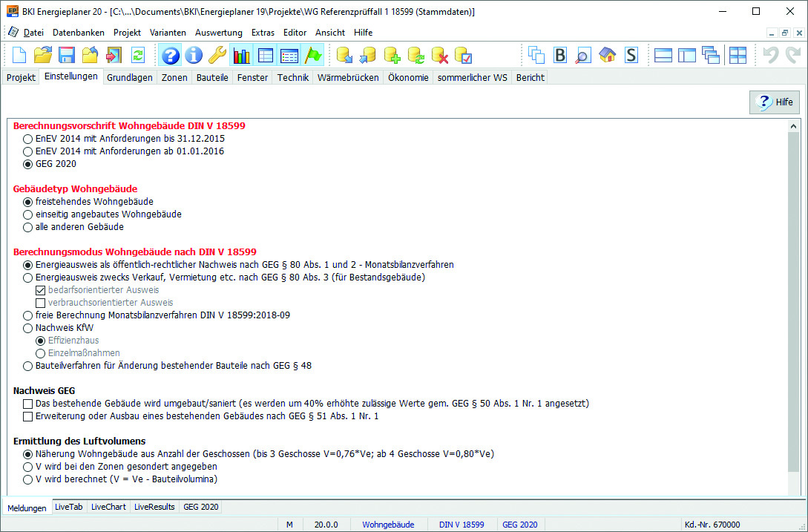The height and width of the screenshot is (532, 808).
Task: Click the Hilfe button
Action: [x=775, y=102]
